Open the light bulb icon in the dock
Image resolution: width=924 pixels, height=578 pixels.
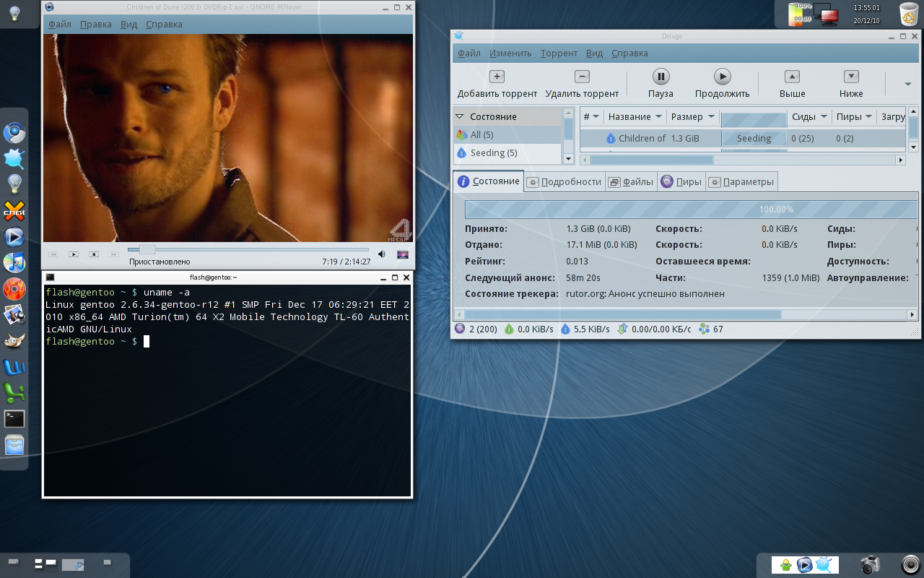tap(14, 184)
